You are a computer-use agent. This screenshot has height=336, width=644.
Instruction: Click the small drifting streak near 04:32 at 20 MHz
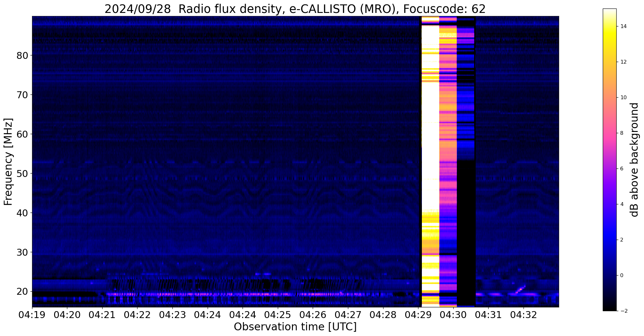[520, 289]
